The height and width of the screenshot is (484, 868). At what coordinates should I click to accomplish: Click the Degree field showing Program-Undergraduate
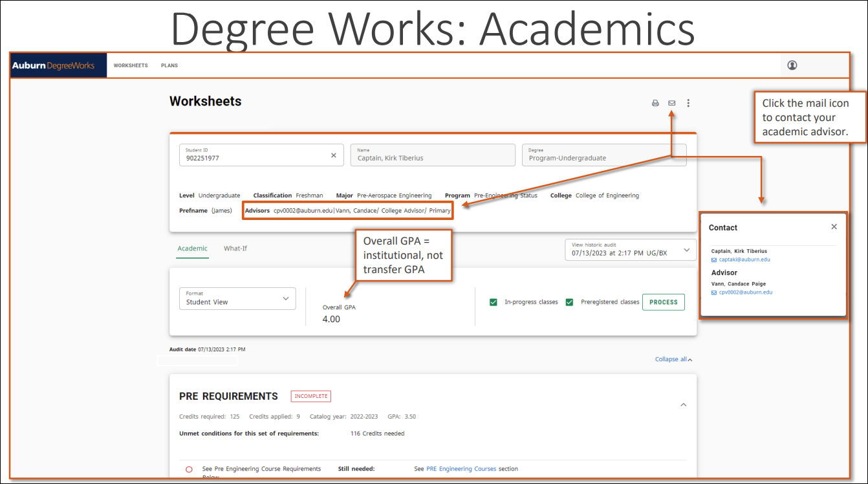click(604, 155)
